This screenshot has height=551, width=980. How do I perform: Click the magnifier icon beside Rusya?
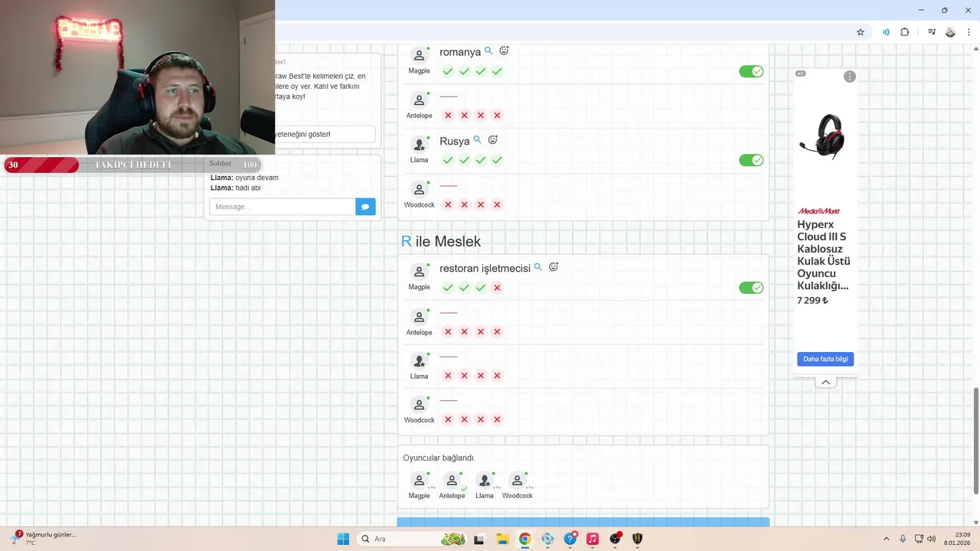pos(477,140)
